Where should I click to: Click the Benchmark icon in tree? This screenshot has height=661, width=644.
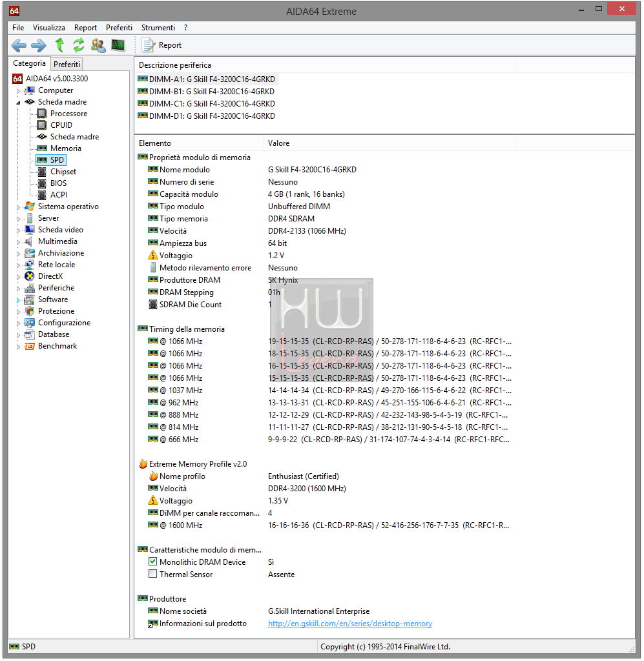[x=30, y=346]
